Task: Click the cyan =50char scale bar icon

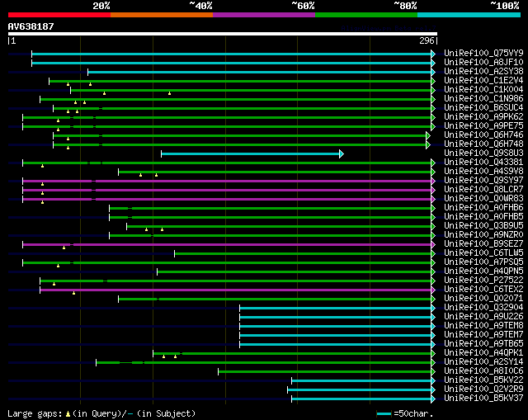Action: (384, 413)
